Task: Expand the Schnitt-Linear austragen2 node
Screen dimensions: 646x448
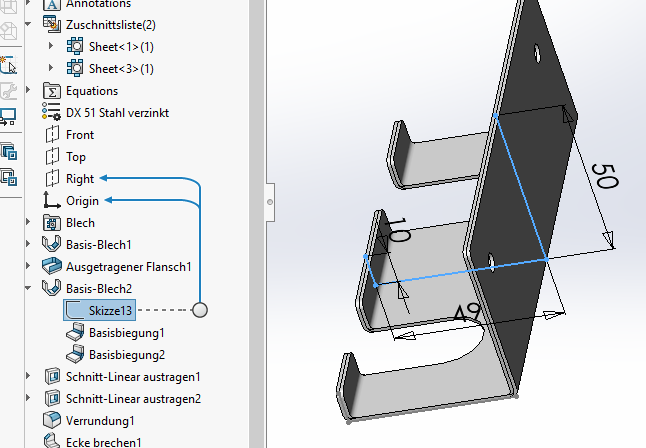Action: pos(28,398)
